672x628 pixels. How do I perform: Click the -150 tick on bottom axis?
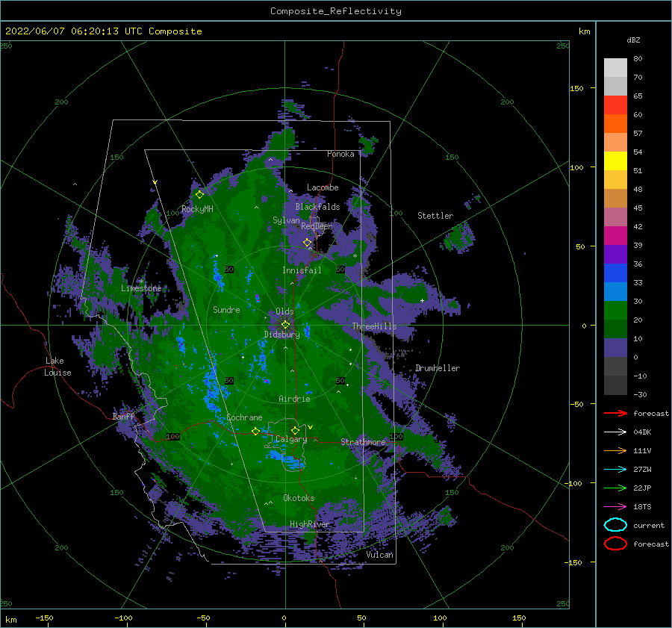[44, 618]
